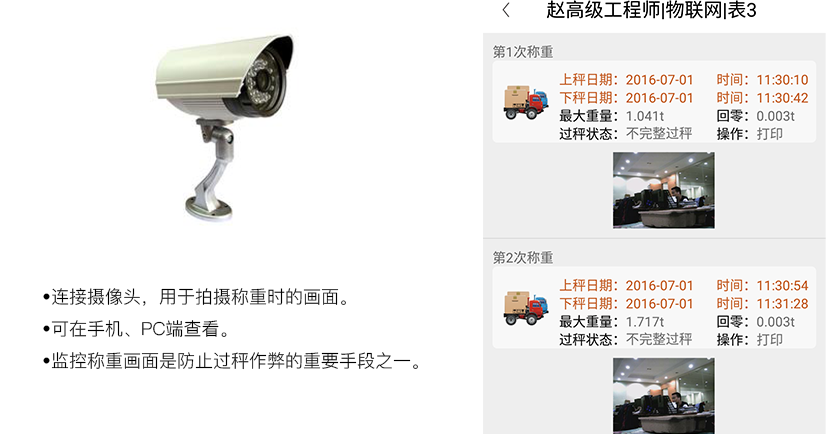Open second weighing snapshot thumbnail
This screenshot has width=826, height=434.
point(664,396)
